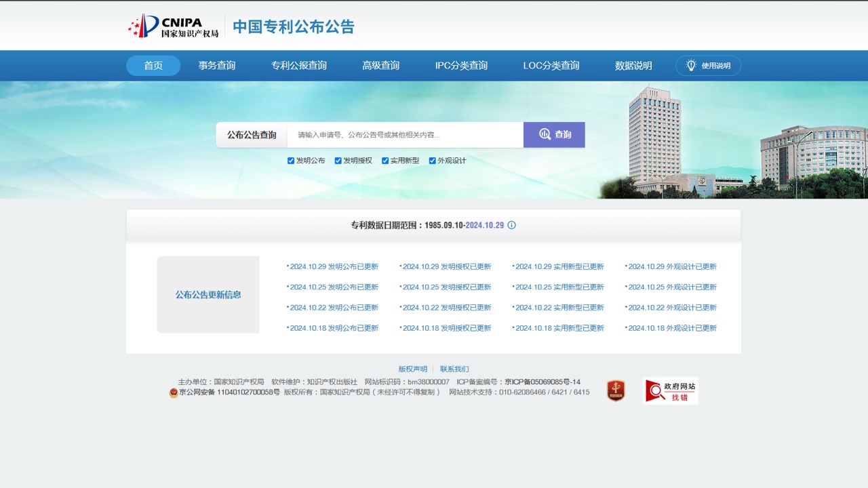The image size is (868, 488).
Task: Open the 数据说明 page
Action: [x=633, y=66]
